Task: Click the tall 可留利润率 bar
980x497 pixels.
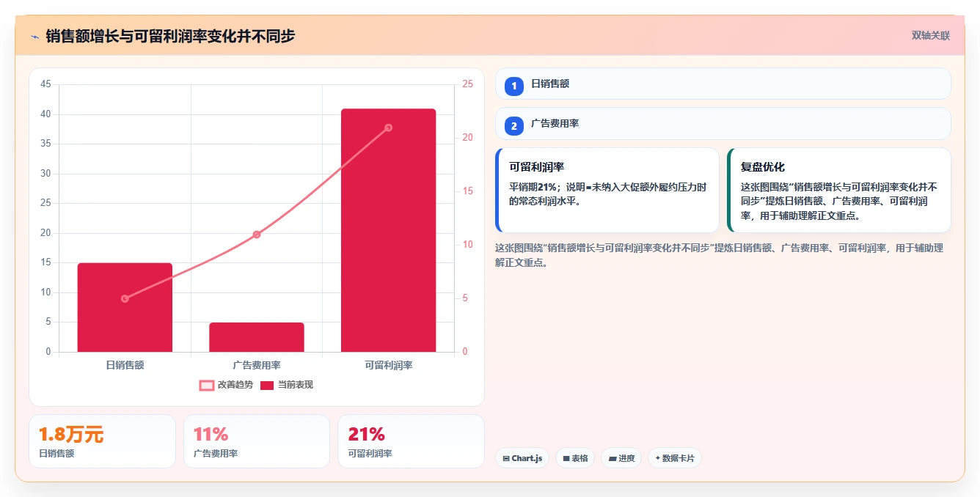Action: pyautogui.click(x=389, y=230)
